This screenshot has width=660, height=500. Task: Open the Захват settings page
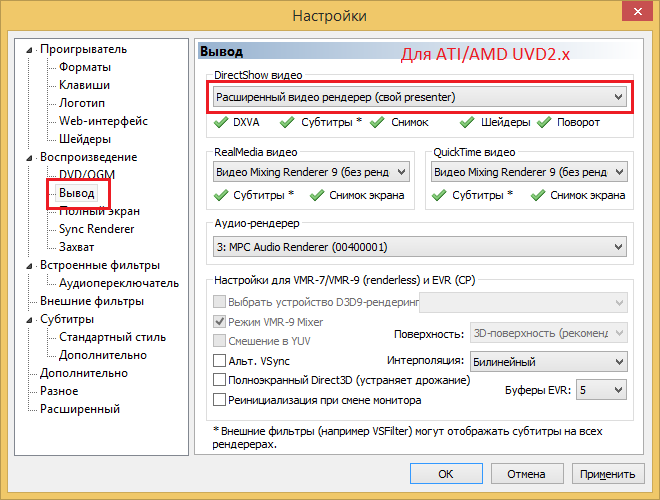pos(76,247)
